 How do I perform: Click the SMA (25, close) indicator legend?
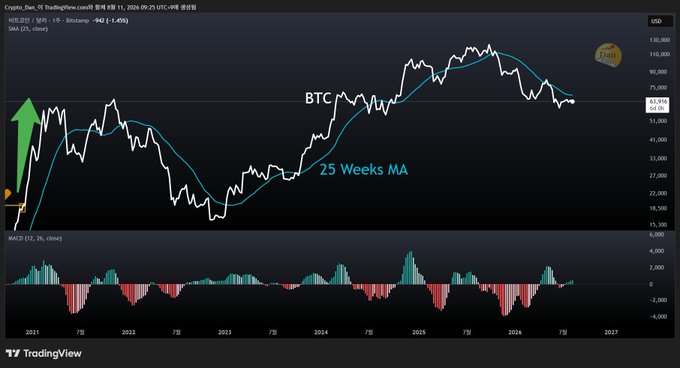(x=28, y=29)
